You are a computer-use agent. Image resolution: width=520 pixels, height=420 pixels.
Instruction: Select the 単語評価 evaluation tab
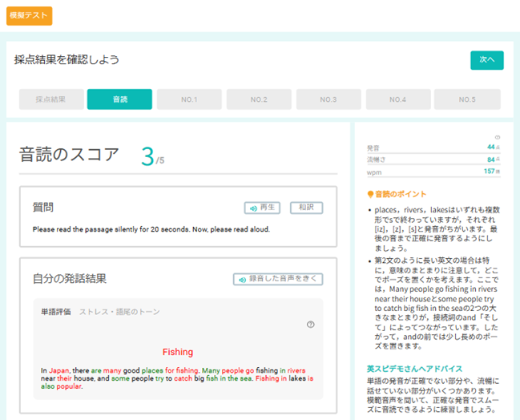56,312
